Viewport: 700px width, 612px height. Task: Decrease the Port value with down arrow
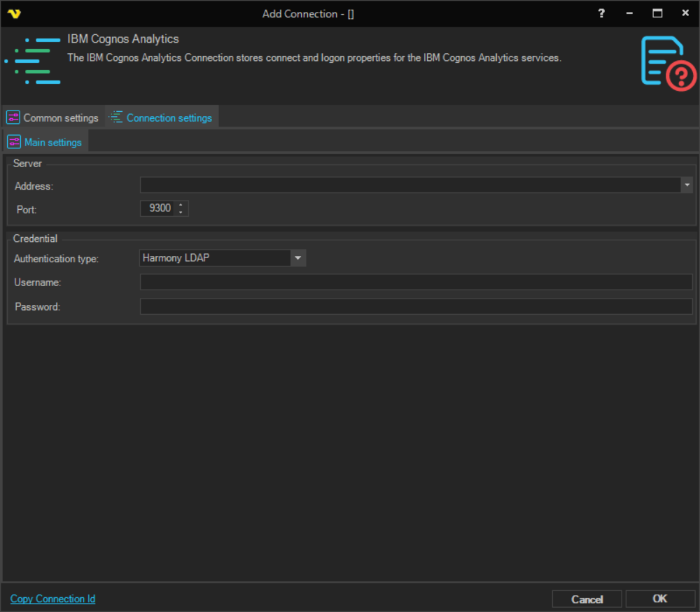tap(181, 211)
